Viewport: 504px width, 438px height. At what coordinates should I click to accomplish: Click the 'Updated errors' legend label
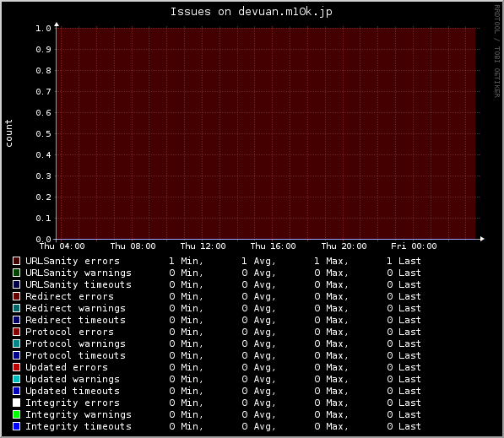click(x=67, y=367)
